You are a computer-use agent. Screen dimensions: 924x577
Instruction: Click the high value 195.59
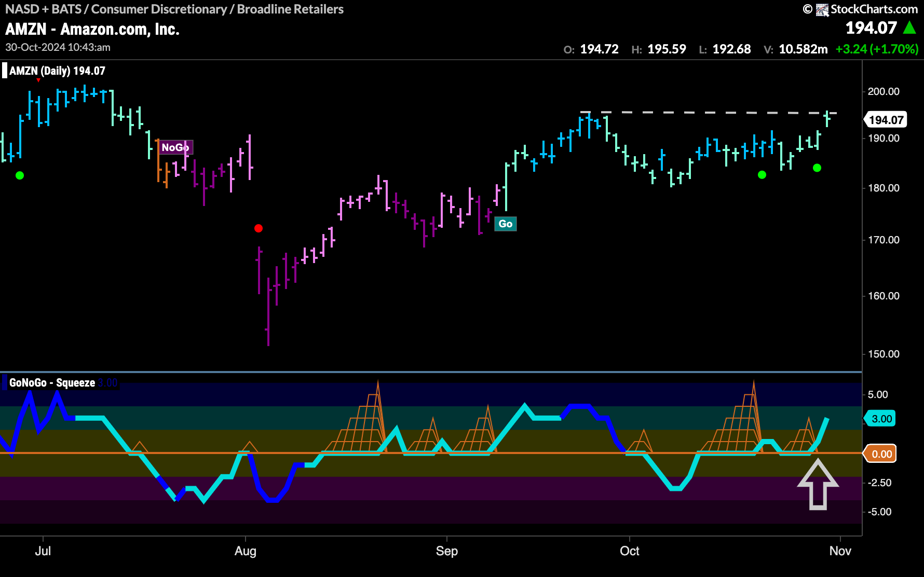click(667, 49)
